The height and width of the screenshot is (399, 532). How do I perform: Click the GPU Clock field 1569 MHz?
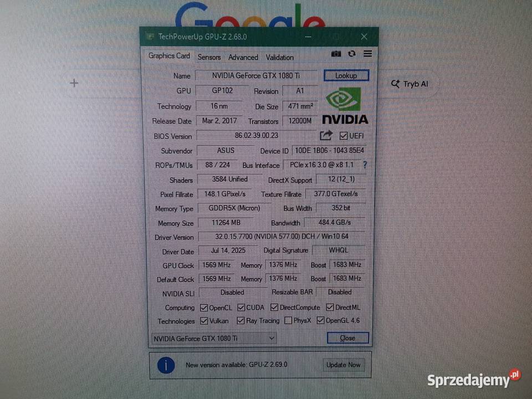[217, 265]
